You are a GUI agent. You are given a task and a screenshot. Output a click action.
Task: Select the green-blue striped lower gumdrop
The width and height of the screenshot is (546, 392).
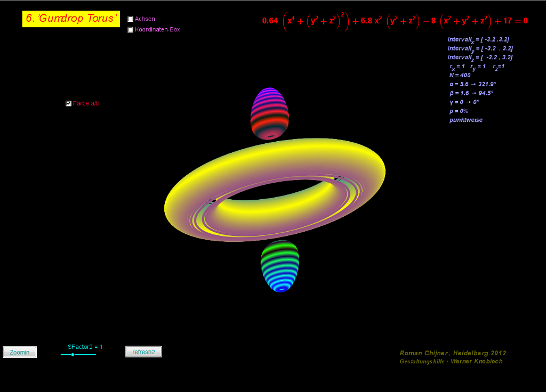pyautogui.click(x=279, y=265)
